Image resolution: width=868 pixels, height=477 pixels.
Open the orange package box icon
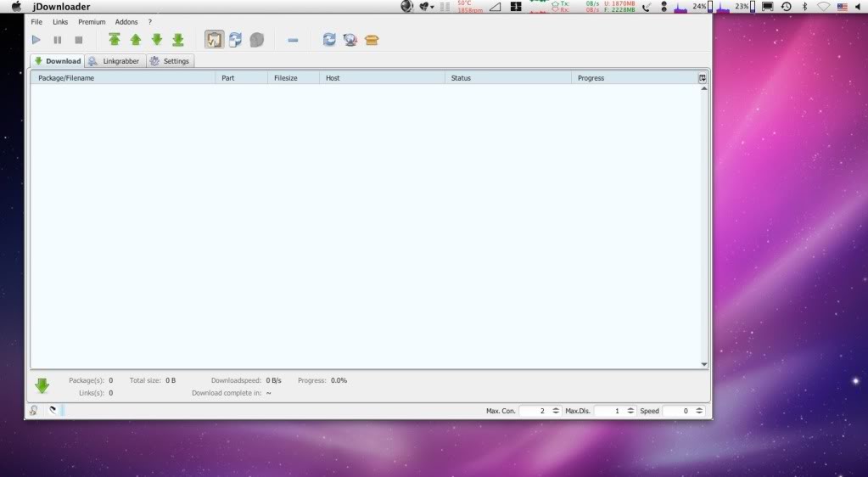click(372, 40)
